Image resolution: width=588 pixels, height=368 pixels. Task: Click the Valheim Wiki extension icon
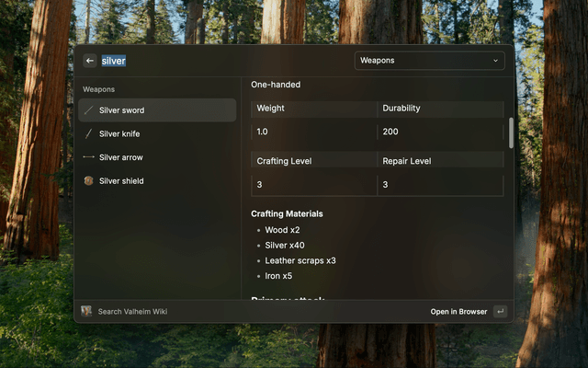86,311
